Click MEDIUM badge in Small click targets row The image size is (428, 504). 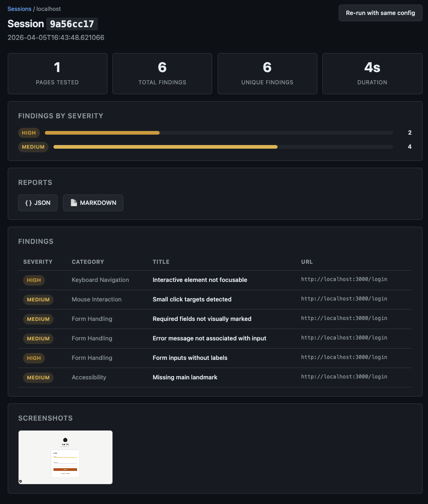38,300
